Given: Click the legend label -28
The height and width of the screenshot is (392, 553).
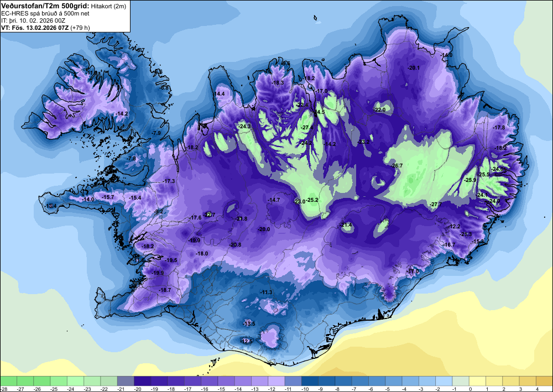Looking at the screenshot, I should tap(4, 389).
